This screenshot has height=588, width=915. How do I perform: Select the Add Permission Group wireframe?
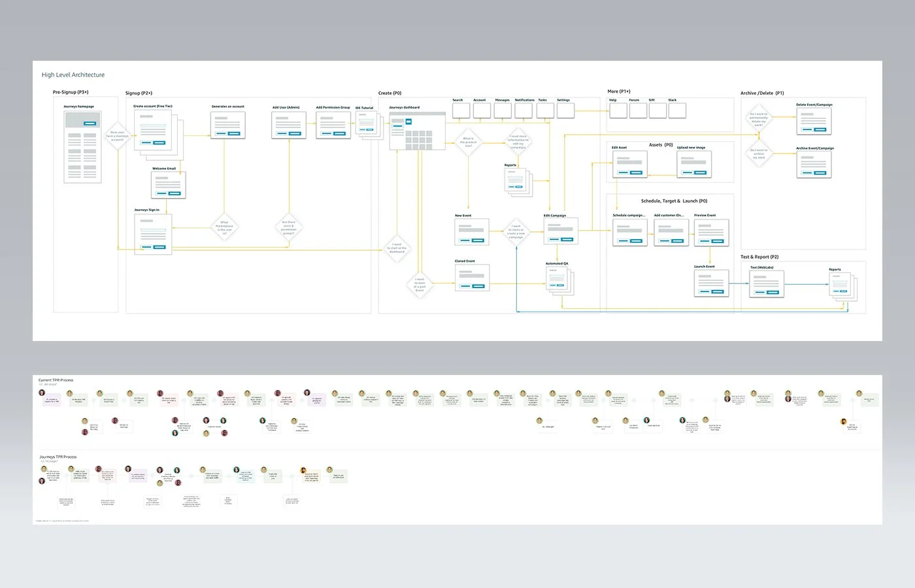[x=333, y=125]
